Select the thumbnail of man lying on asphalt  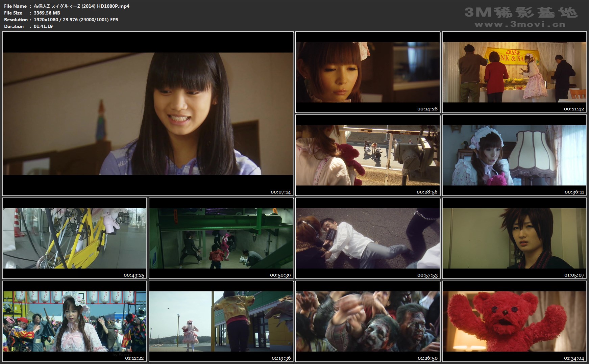368,238
